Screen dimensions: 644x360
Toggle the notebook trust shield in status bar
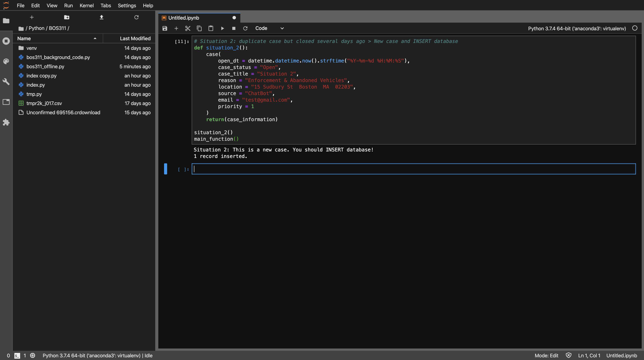[x=568, y=355]
